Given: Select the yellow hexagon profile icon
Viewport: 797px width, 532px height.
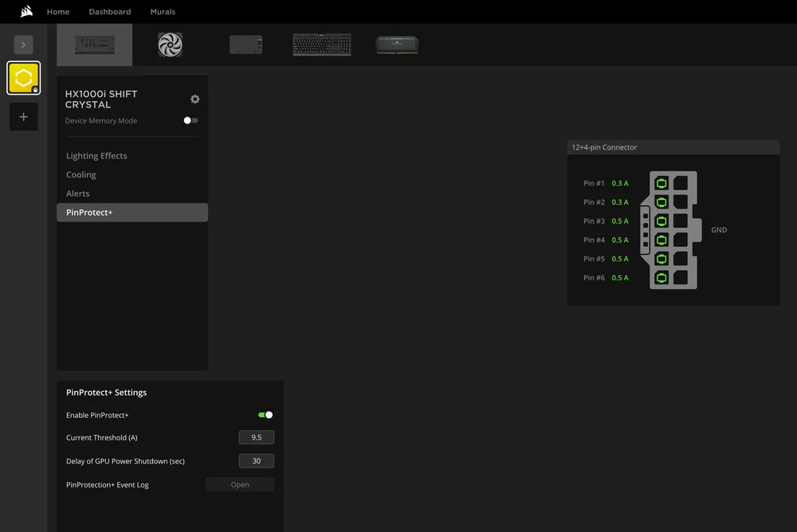Looking at the screenshot, I should [x=23, y=78].
